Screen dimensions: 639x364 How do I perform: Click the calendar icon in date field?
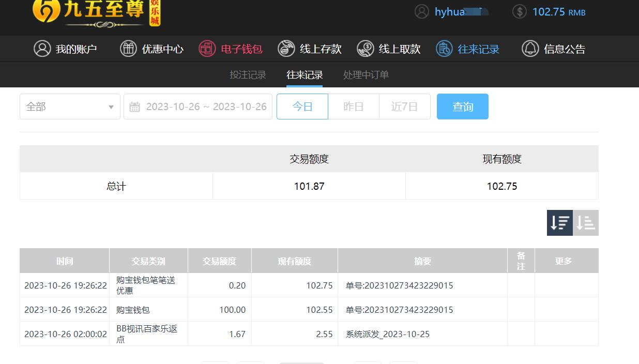point(134,107)
